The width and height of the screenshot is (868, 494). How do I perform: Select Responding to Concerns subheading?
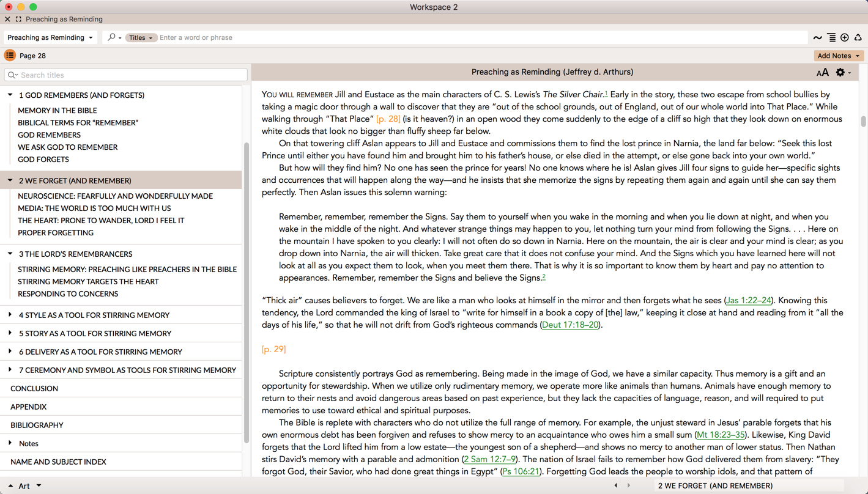pyautogui.click(x=68, y=294)
